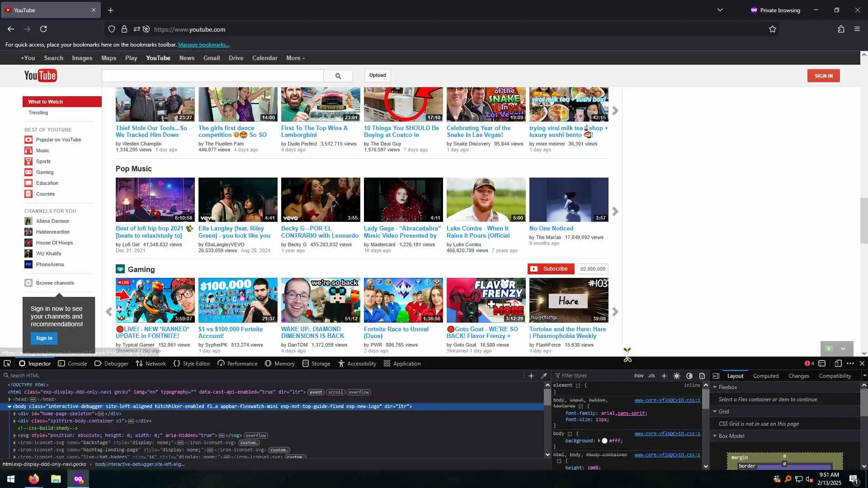Click the reload page icon
The width and height of the screenshot is (868, 488).
click(43, 29)
